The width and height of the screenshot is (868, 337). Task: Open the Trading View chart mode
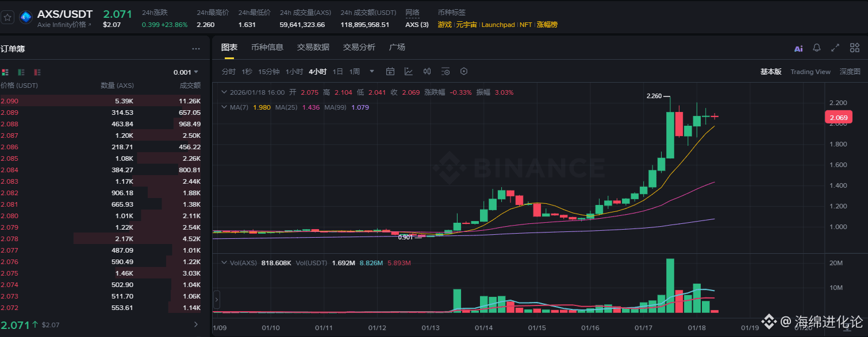(x=811, y=71)
